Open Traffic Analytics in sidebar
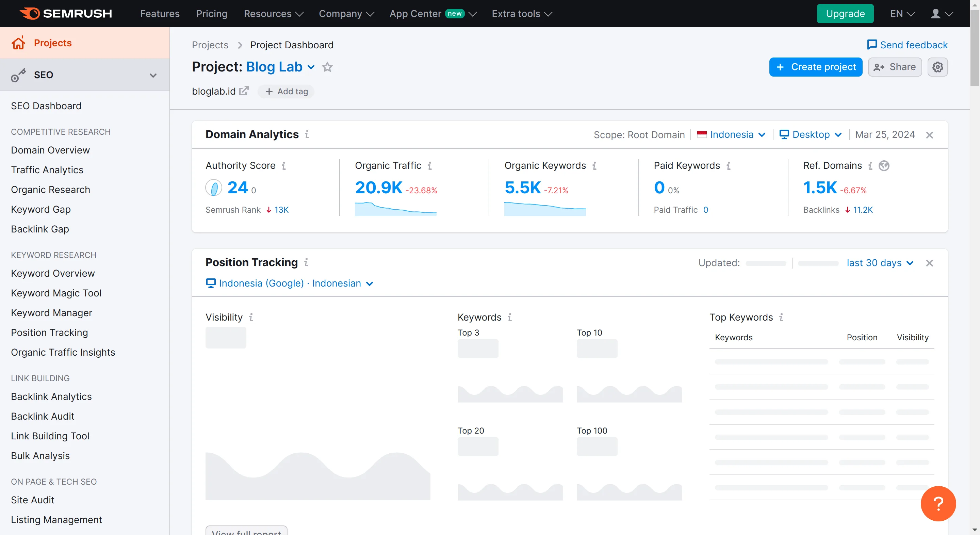980x535 pixels. [x=47, y=170]
